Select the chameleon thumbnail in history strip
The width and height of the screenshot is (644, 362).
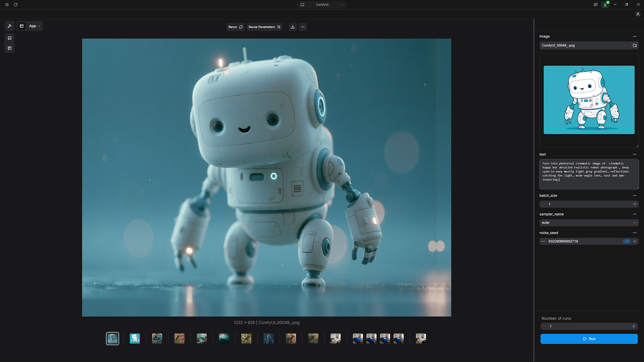coord(157,339)
